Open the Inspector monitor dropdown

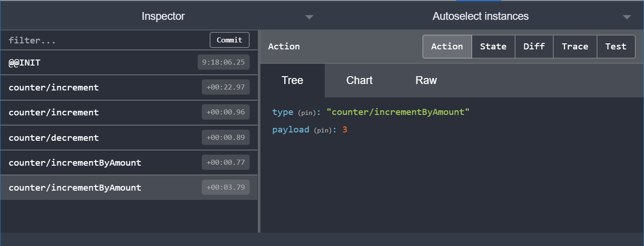tap(163, 16)
